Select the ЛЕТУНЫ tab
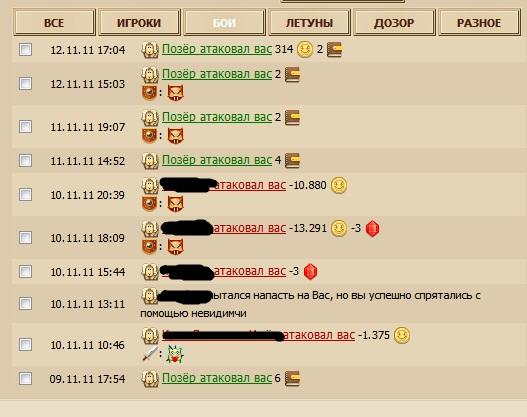This screenshot has height=417, width=527. point(309,23)
